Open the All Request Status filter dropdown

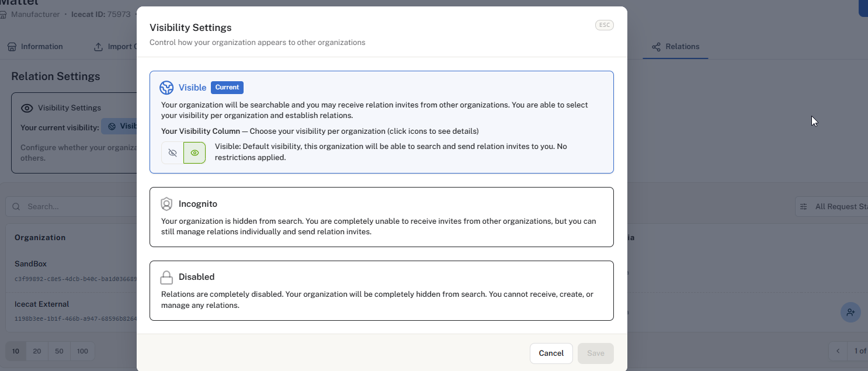pos(831,206)
